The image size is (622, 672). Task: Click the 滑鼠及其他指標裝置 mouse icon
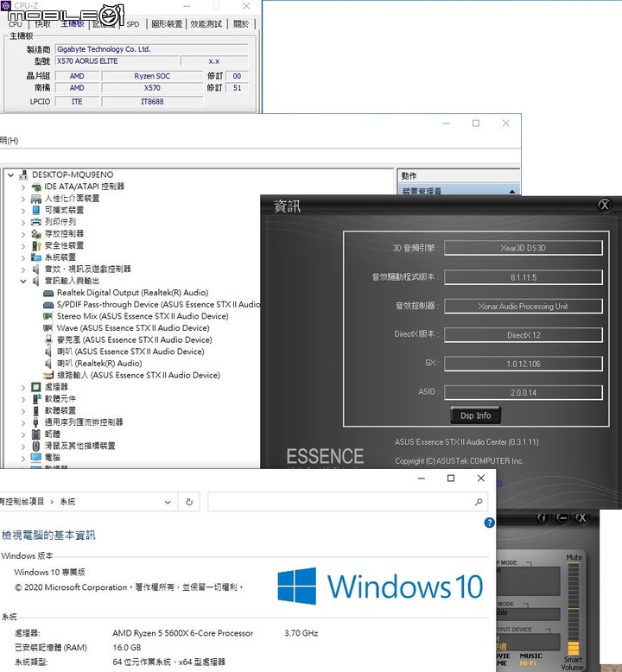click(x=36, y=447)
